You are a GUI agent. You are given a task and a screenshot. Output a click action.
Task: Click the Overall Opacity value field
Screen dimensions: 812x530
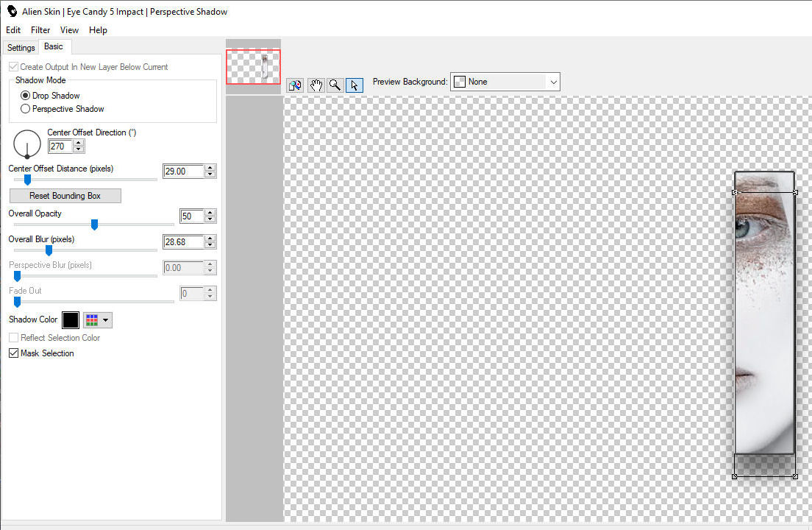(192, 216)
